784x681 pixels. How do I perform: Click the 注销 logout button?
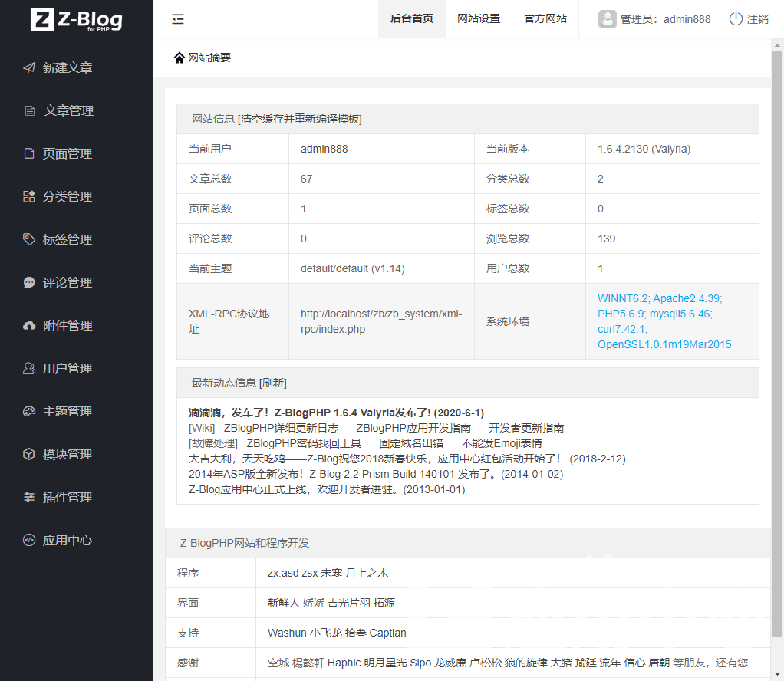749,19
